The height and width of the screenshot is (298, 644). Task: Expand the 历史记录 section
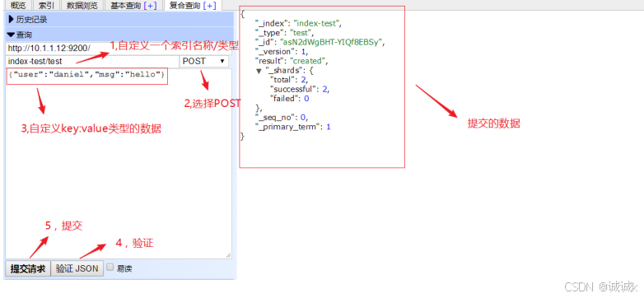point(119,19)
